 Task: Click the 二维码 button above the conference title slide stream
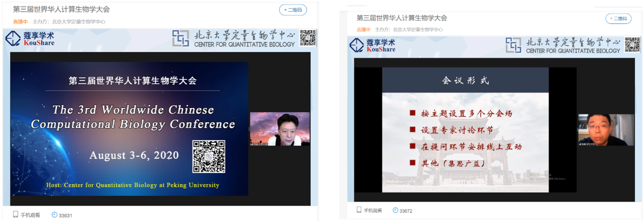293,10
